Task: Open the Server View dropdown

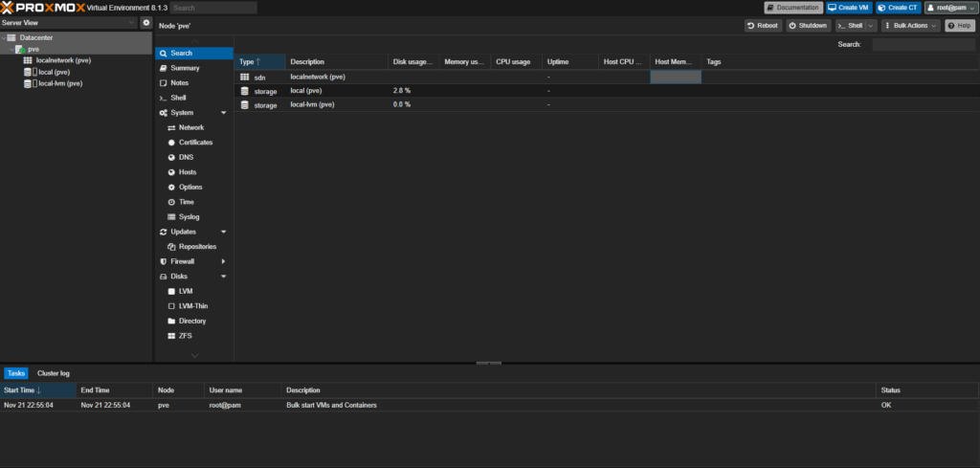Action: [x=69, y=22]
